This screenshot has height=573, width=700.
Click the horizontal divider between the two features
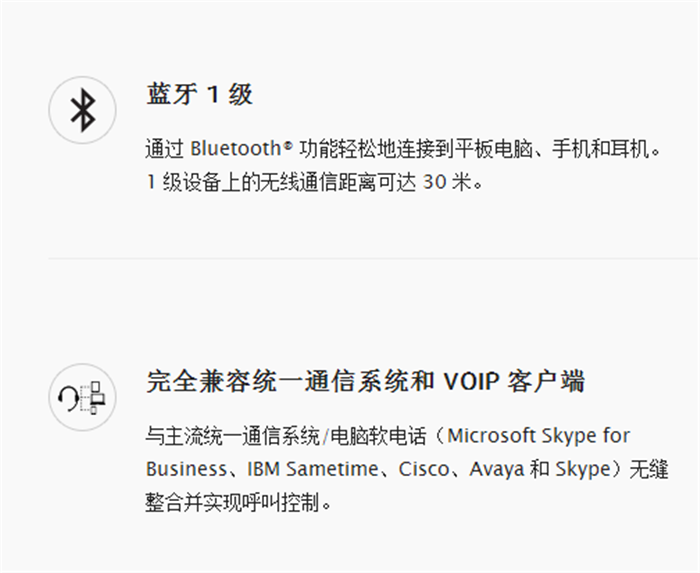point(373,258)
